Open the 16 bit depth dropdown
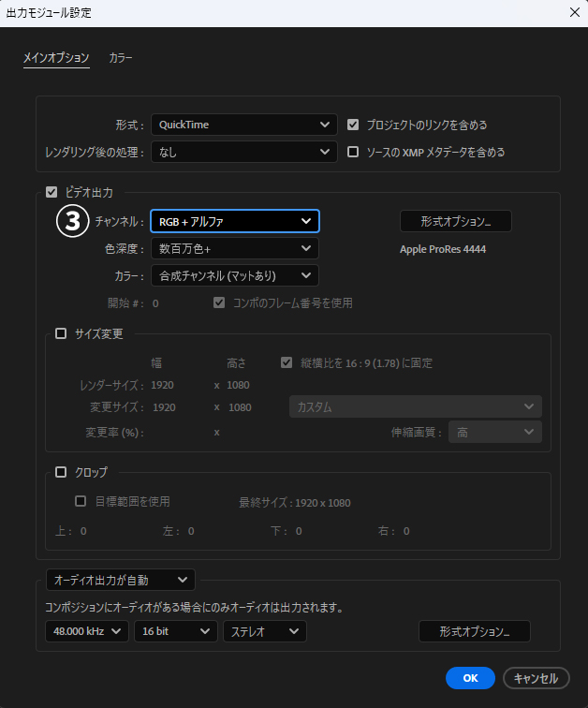The image size is (588, 708). coord(176,632)
